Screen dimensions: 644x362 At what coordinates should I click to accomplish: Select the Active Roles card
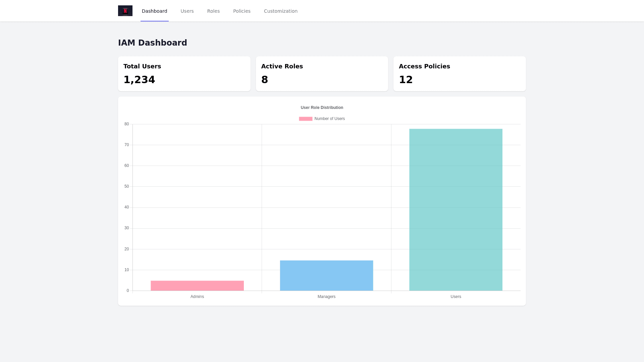point(322,74)
